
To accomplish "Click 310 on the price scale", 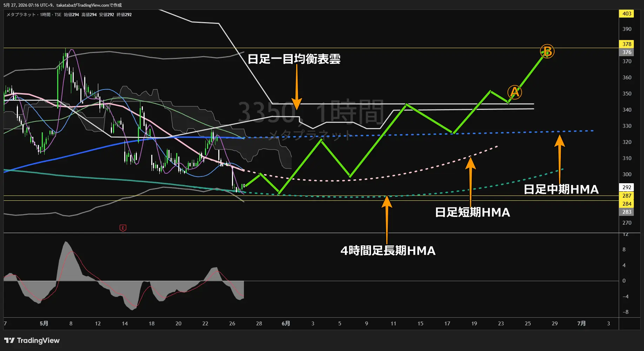I will (627, 158).
